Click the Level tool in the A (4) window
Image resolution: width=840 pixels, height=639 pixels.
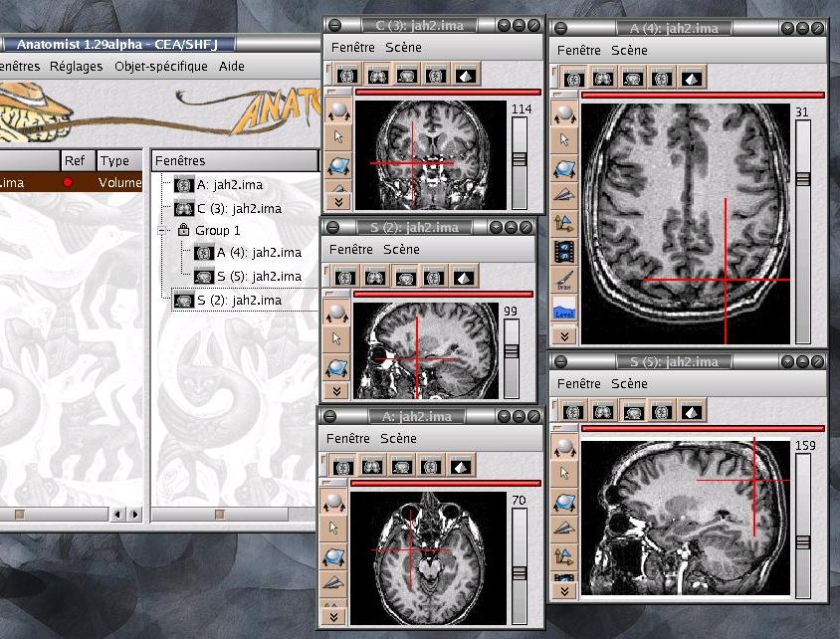(565, 308)
